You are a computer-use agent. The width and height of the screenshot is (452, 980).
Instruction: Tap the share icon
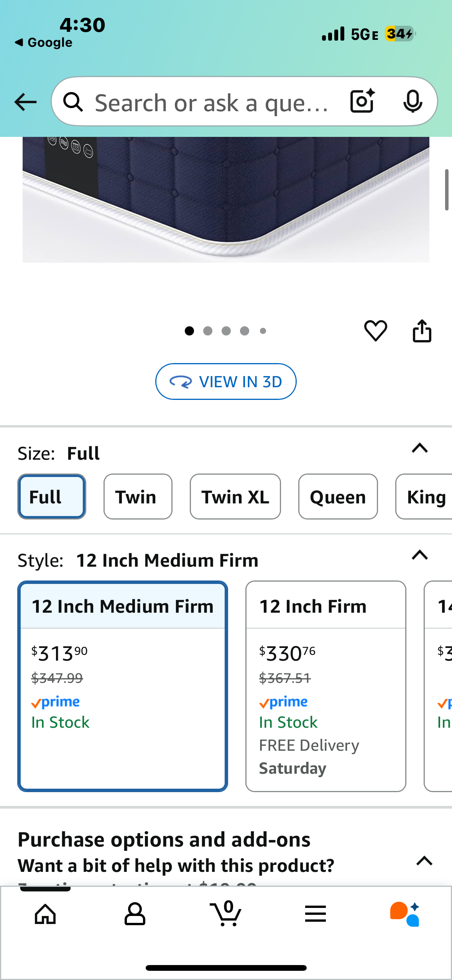(422, 331)
